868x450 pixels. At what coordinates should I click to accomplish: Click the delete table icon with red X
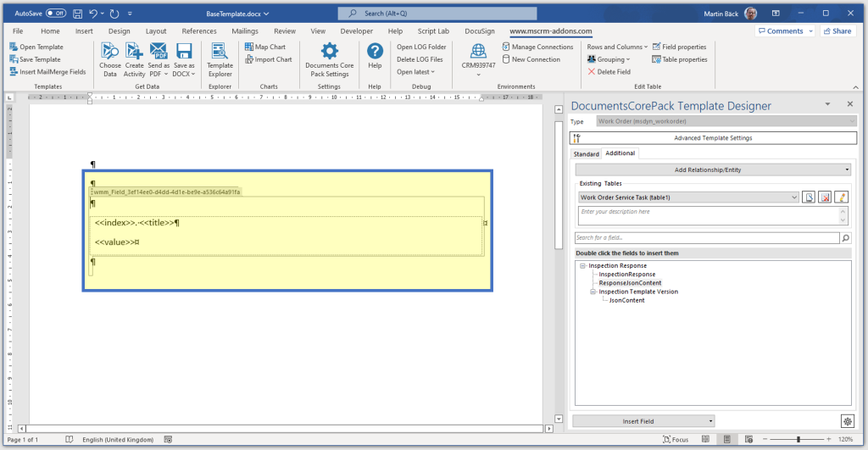coord(826,197)
